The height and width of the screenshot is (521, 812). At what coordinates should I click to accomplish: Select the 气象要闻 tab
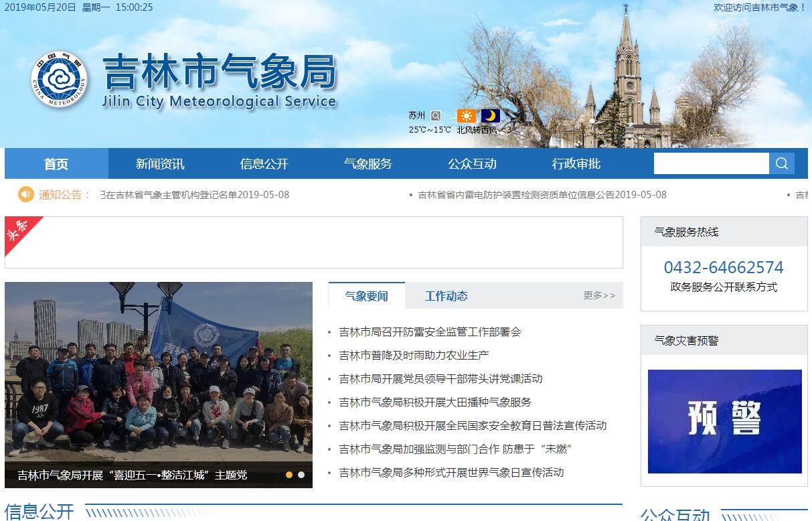click(x=366, y=296)
